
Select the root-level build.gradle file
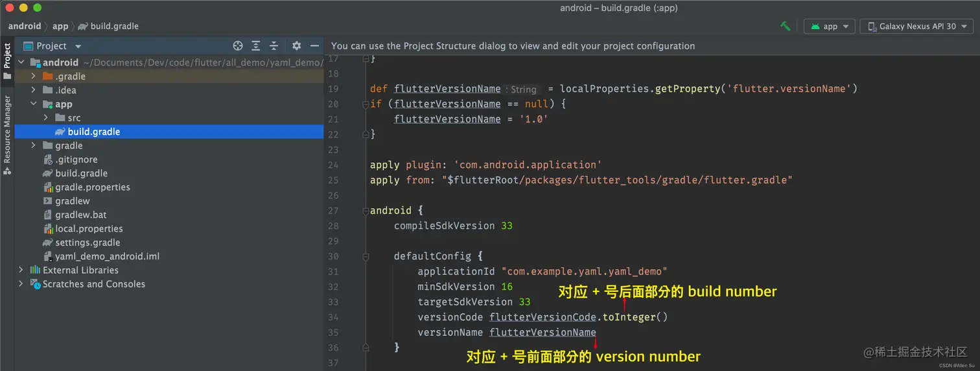[81, 173]
